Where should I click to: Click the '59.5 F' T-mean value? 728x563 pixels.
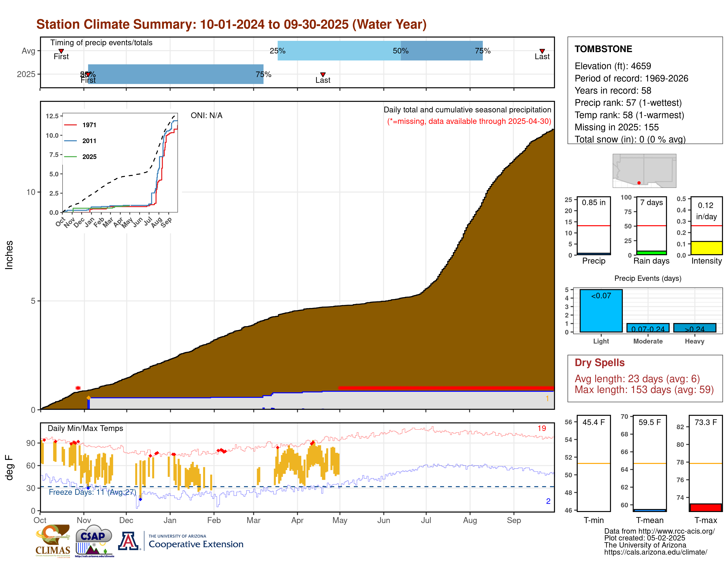pos(650,422)
